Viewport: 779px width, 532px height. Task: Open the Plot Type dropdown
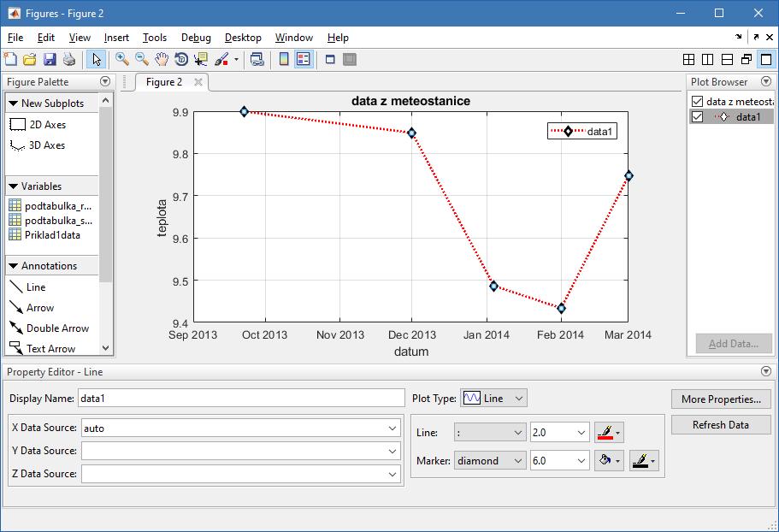494,399
